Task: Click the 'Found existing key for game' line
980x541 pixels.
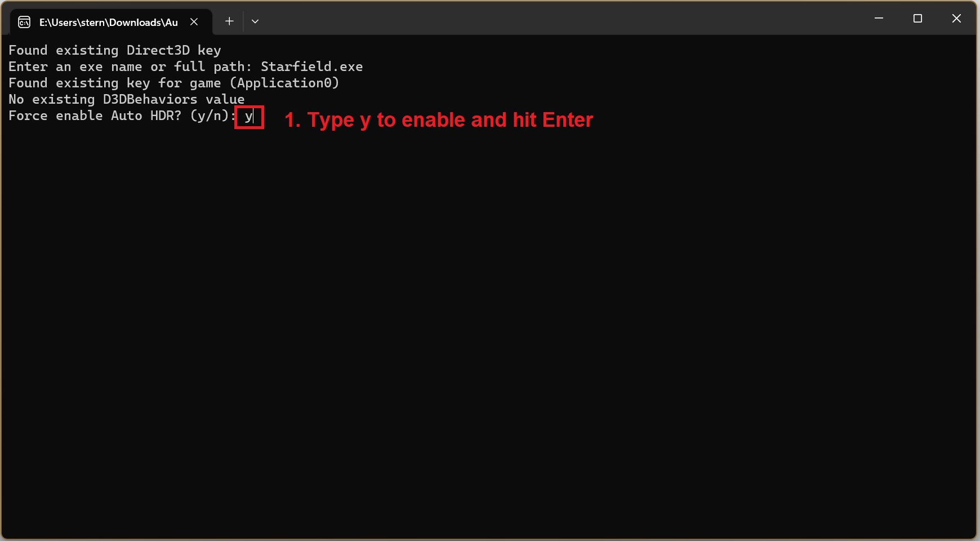Action: [x=114, y=83]
